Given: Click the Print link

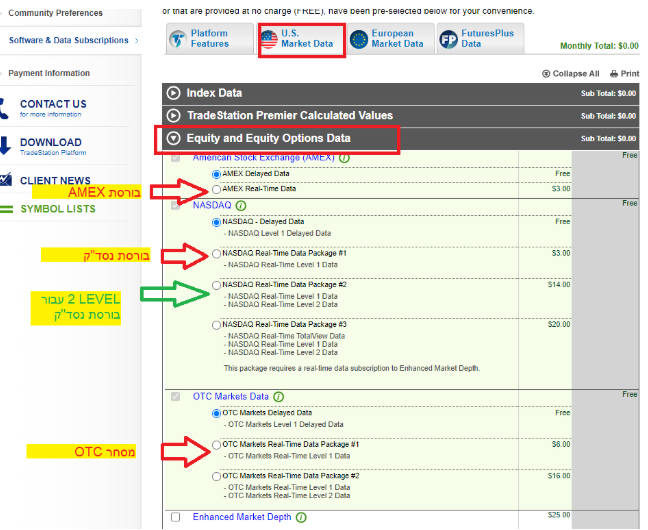Looking at the screenshot, I should point(630,74).
